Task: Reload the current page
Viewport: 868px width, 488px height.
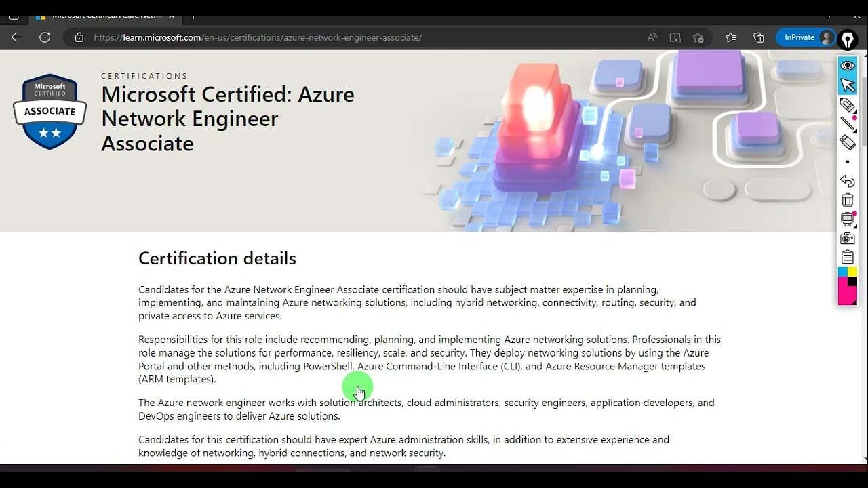Action: pos(45,37)
